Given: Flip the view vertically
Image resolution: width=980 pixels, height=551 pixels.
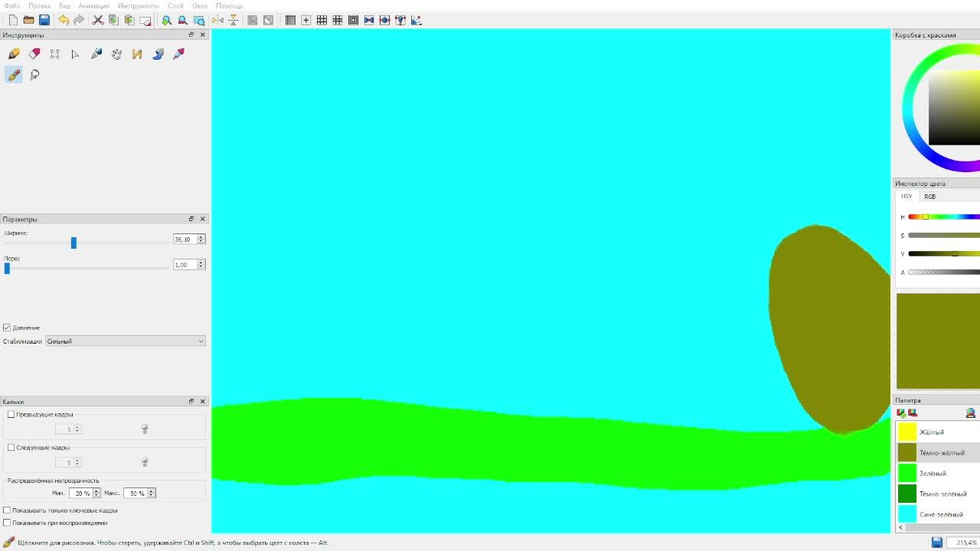Looking at the screenshot, I should (x=233, y=20).
